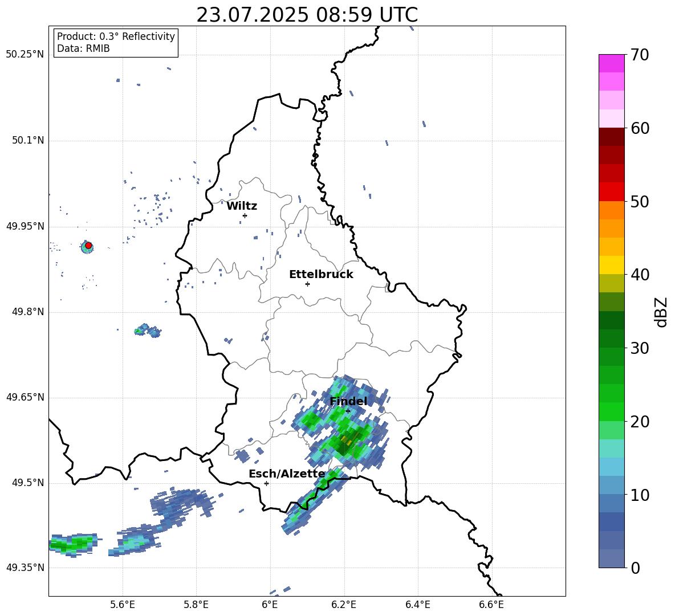Viewport: 675px width, 616px height.
Task: Click the orange colorbar segment below 50
Action: (611, 210)
